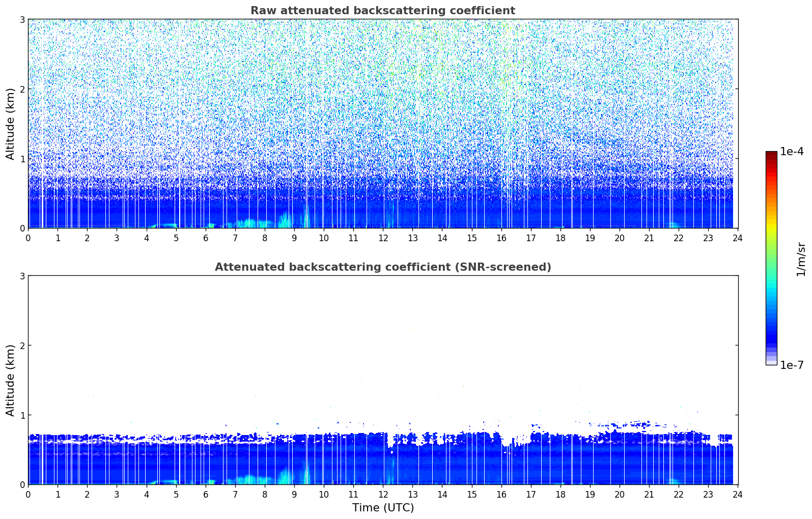812x519 pixels.
Task: Click the 'Raw attenuated backscattering coefficient' title
Action: [383, 11]
